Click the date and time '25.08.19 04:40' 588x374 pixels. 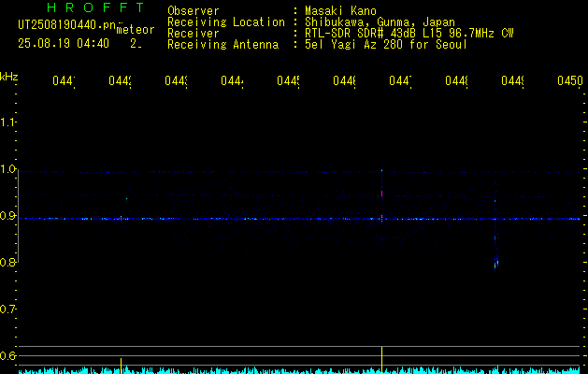click(x=64, y=44)
